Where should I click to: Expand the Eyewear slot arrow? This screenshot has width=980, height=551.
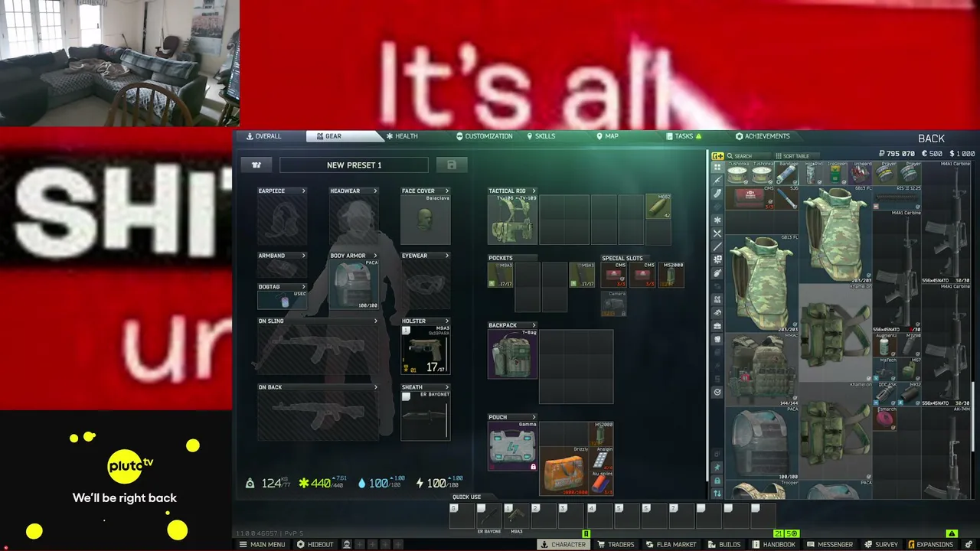coord(446,256)
